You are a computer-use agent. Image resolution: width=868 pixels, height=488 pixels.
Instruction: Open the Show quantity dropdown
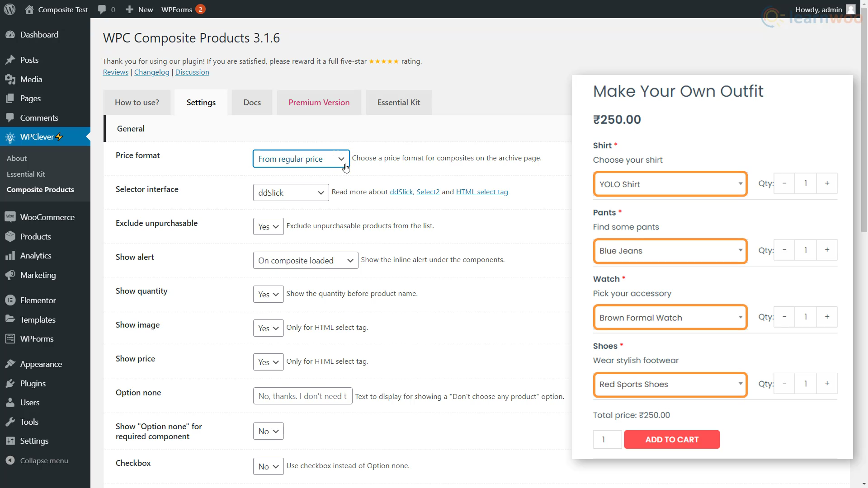point(268,294)
